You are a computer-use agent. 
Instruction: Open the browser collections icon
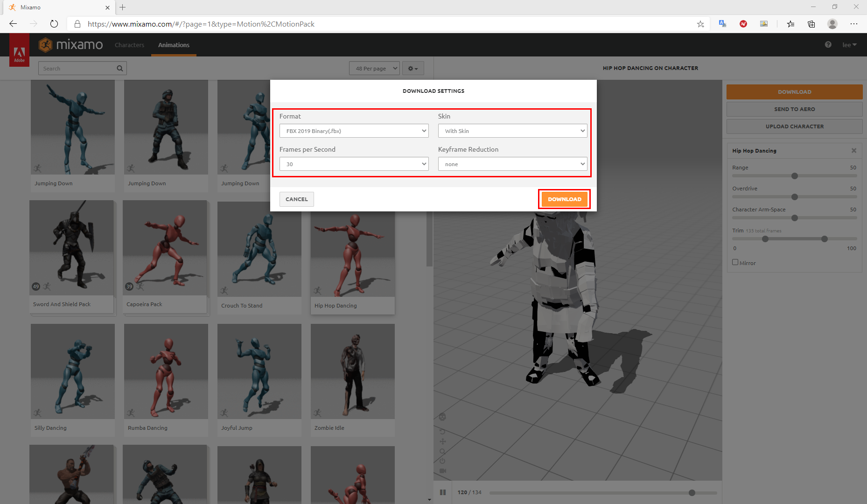point(811,24)
